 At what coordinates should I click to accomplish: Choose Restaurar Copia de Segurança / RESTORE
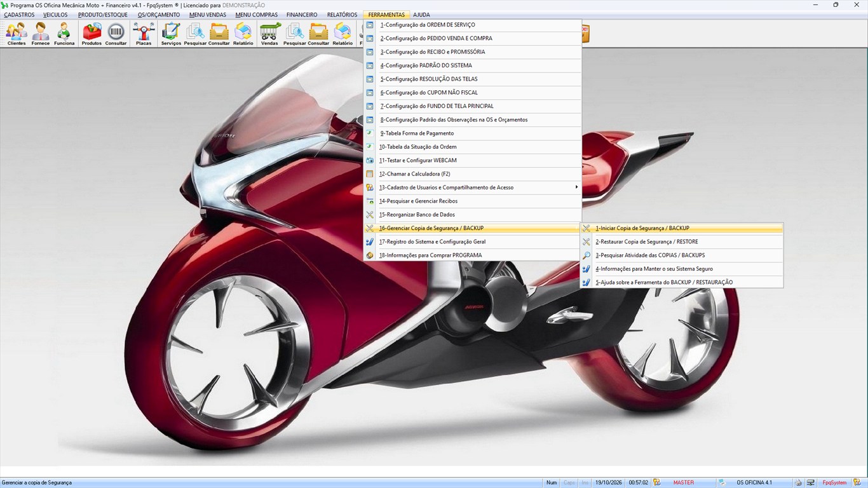682,241
